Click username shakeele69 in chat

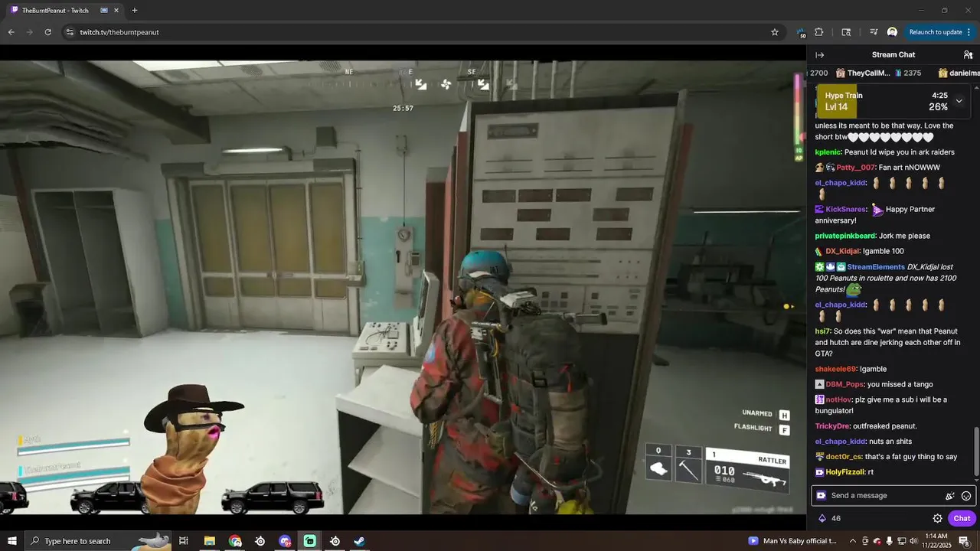tap(835, 369)
